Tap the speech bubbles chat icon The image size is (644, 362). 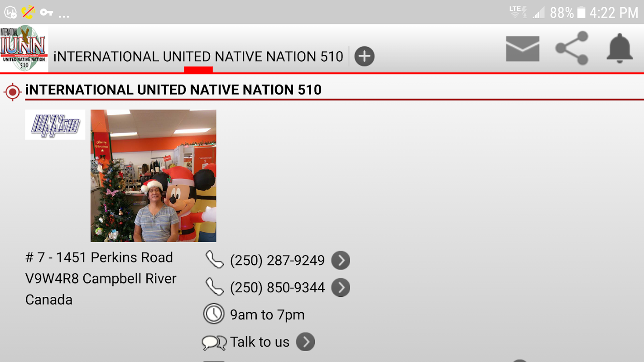click(x=214, y=343)
